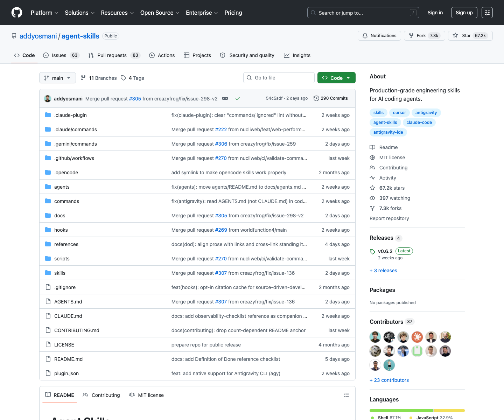Click the antigravity-ide topic tag

(388, 132)
